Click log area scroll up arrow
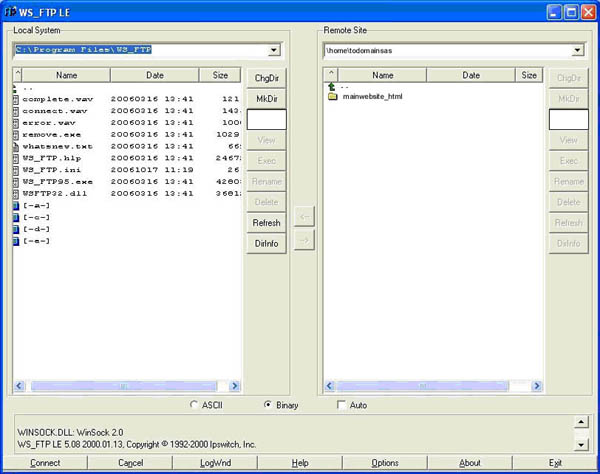Viewport: 600px width, 474px height. pos(581,422)
